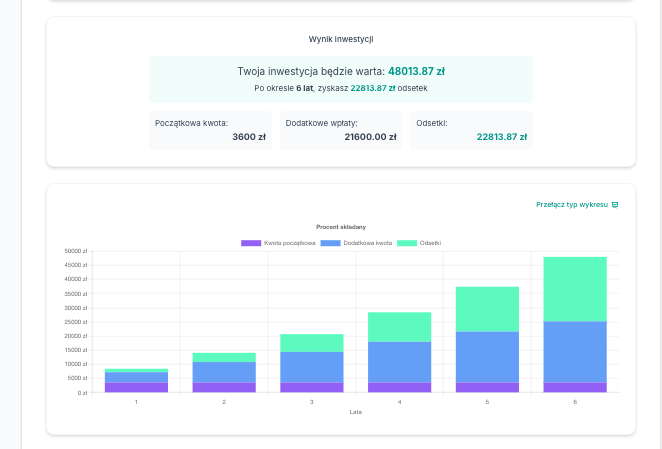Click the '22813.87 zł' value in Odsetki card
The height and width of the screenshot is (449, 662).
[502, 137]
